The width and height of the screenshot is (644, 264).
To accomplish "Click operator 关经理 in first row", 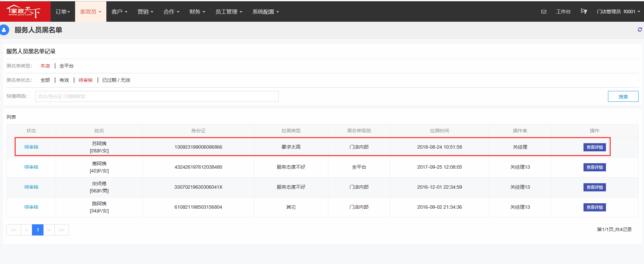I will [x=520, y=147].
